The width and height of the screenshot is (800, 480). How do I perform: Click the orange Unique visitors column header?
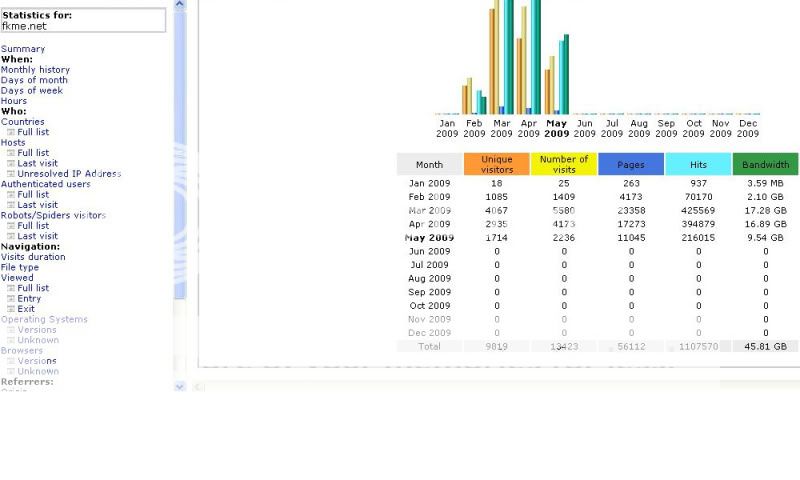pyautogui.click(x=497, y=164)
